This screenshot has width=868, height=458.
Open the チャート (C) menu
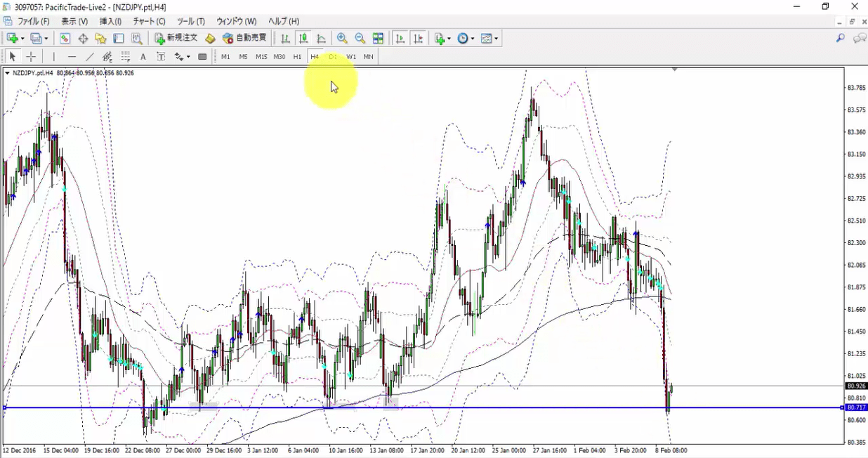click(x=150, y=21)
